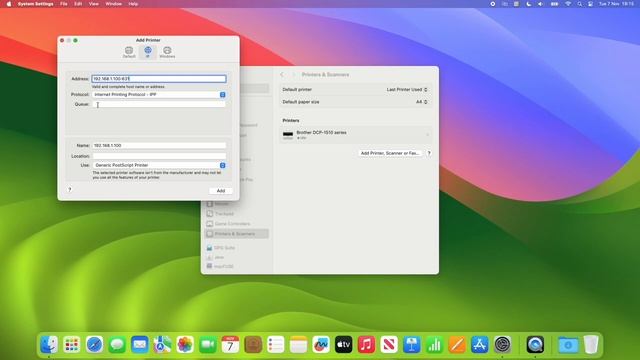Open the Apple menu

tap(9, 4)
